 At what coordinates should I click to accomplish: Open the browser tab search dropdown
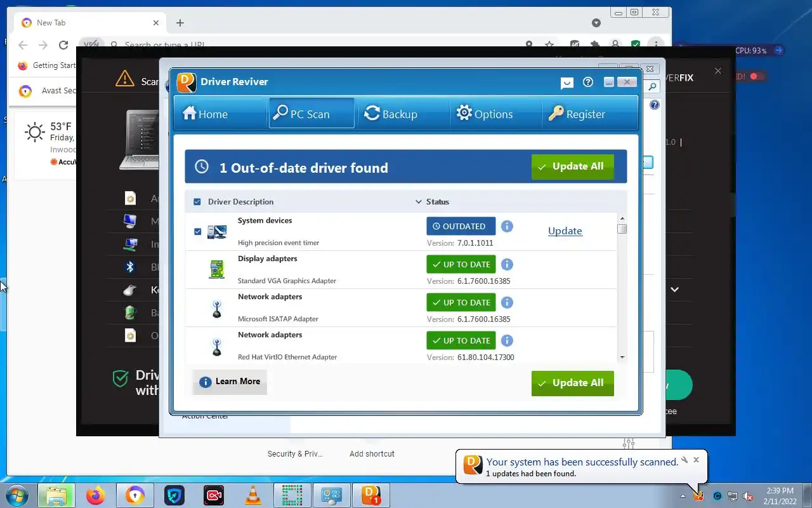[596, 23]
